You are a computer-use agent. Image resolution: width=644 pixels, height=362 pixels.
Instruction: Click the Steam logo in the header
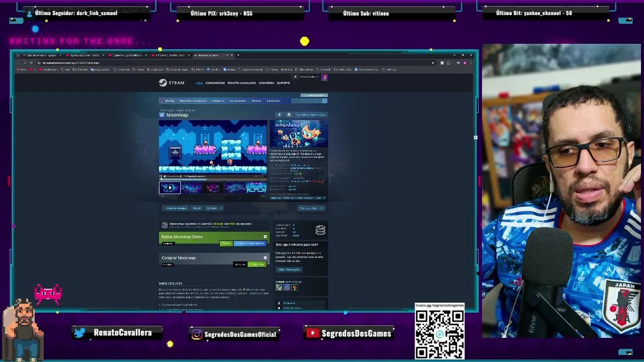point(172,83)
